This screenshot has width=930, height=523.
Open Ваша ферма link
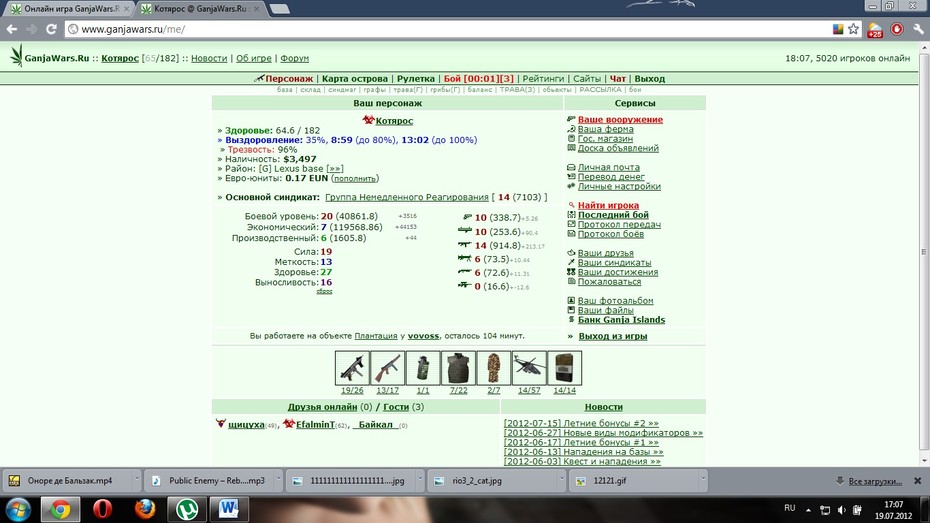(x=606, y=129)
